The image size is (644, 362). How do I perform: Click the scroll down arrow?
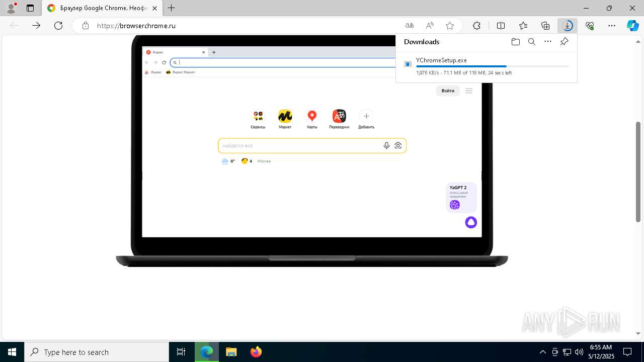click(638, 333)
